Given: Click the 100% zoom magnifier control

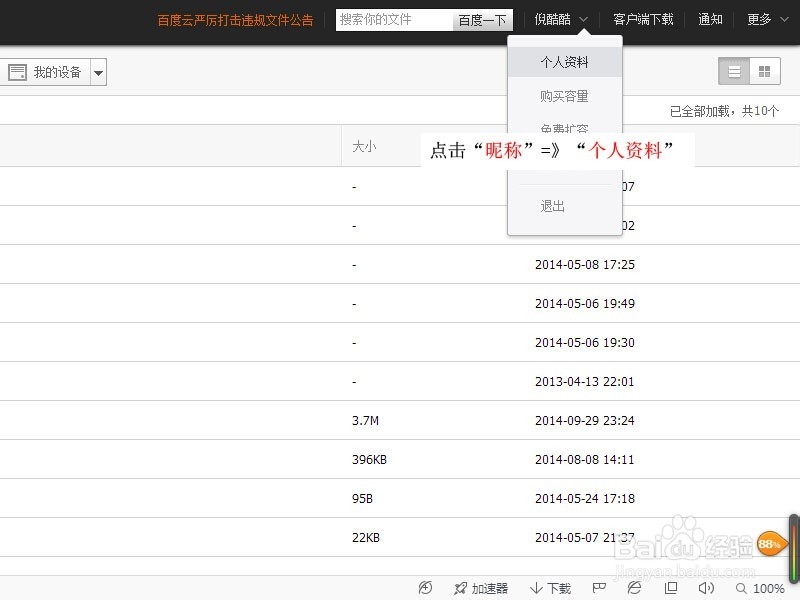Looking at the screenshot, I should coord(760,588).
